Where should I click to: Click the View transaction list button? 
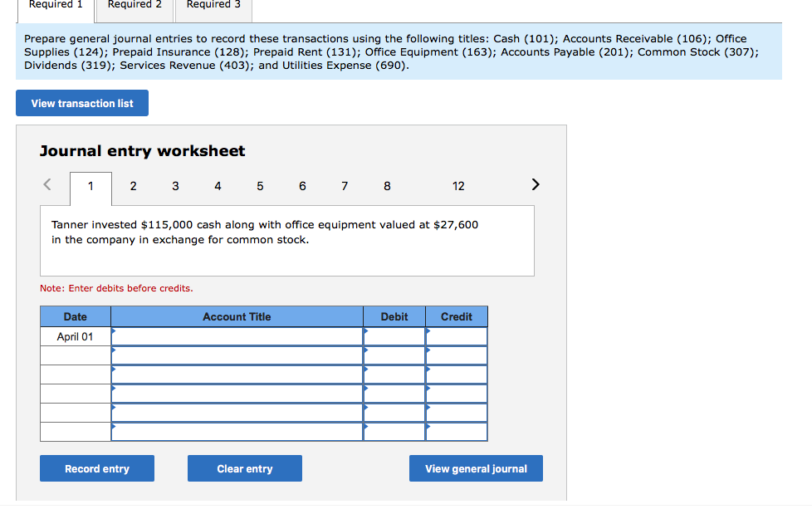[81, 102]
